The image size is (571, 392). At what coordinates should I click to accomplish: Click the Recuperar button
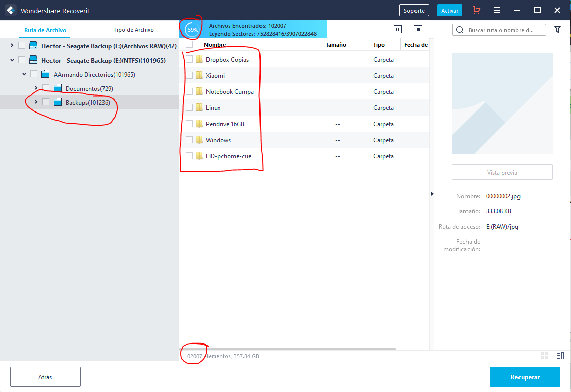pos(525,377)
